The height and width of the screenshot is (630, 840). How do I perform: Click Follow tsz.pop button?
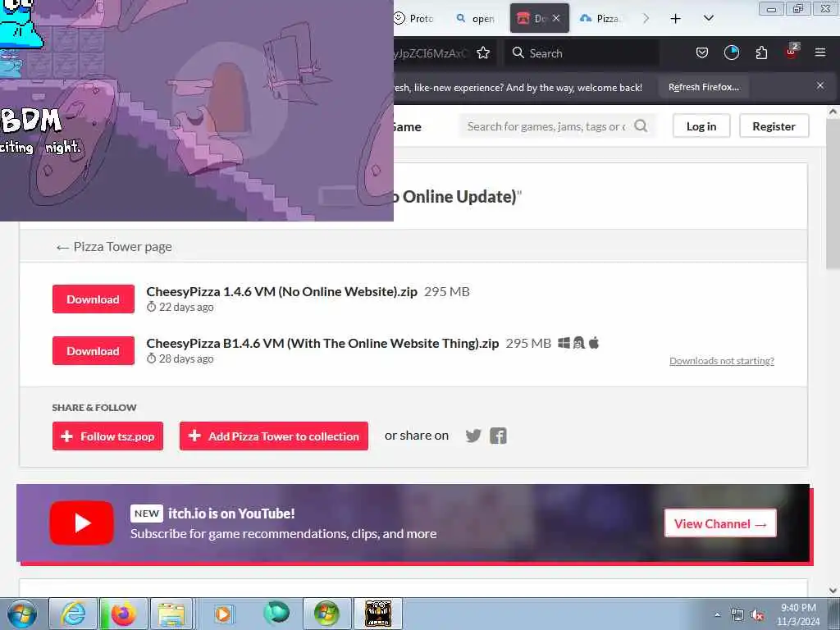point(107,436)
